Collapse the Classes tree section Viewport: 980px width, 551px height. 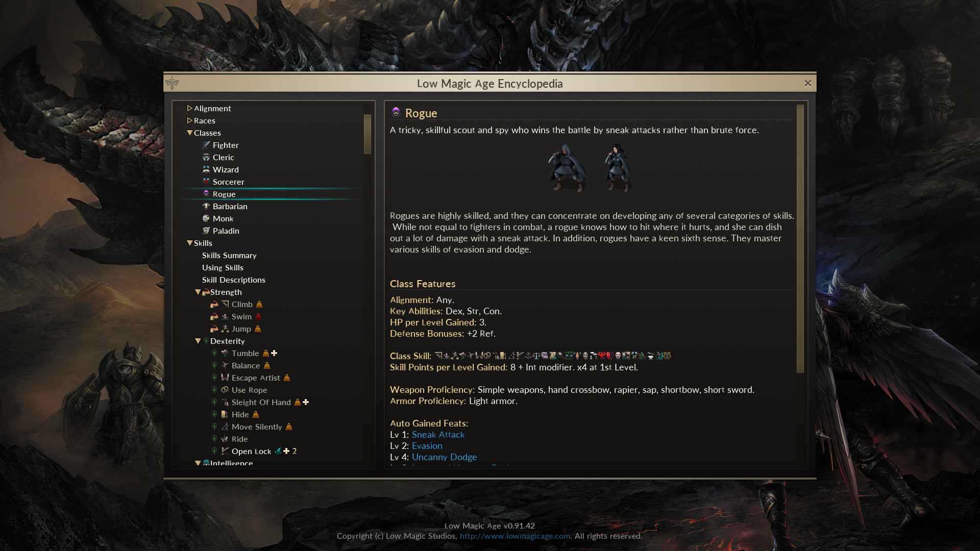click(x=189, y=133)
